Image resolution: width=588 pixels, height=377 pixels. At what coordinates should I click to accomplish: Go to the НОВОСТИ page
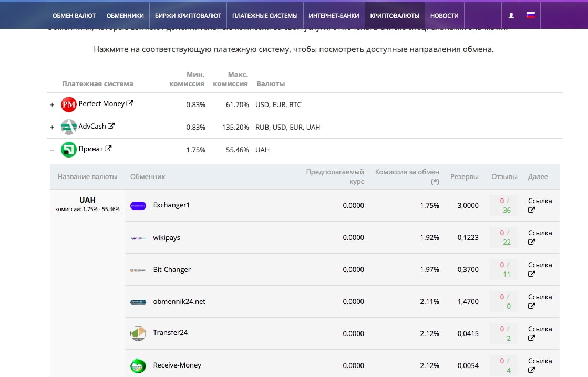[x=445, y=16]
